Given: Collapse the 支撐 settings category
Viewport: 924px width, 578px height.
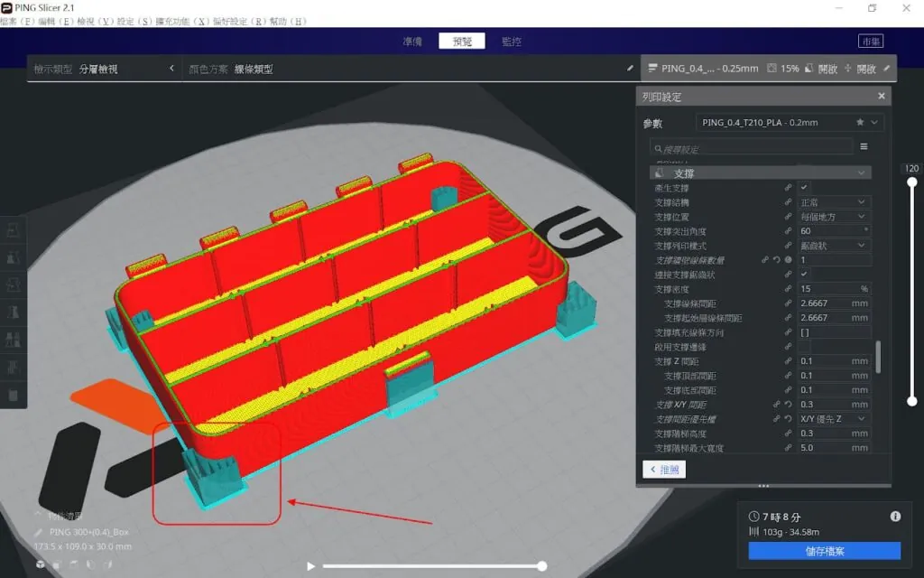Looking at the screenshot, I should point(760,173).
